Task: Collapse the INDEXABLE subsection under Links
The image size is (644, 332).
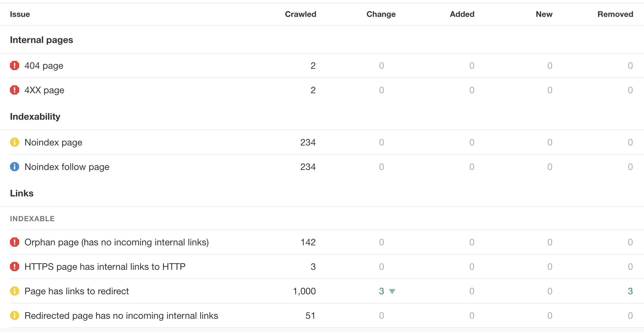Action: tap(32, 218)
